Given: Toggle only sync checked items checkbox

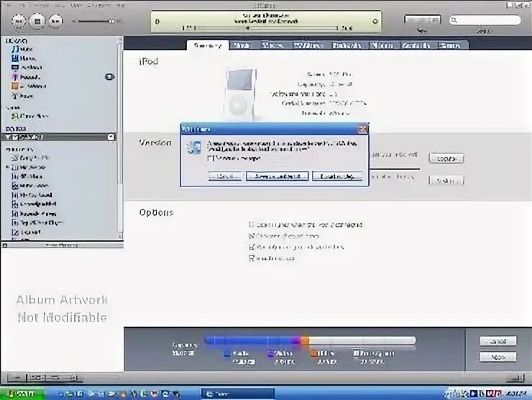Looking at the screenshot, I should (252, 236).
